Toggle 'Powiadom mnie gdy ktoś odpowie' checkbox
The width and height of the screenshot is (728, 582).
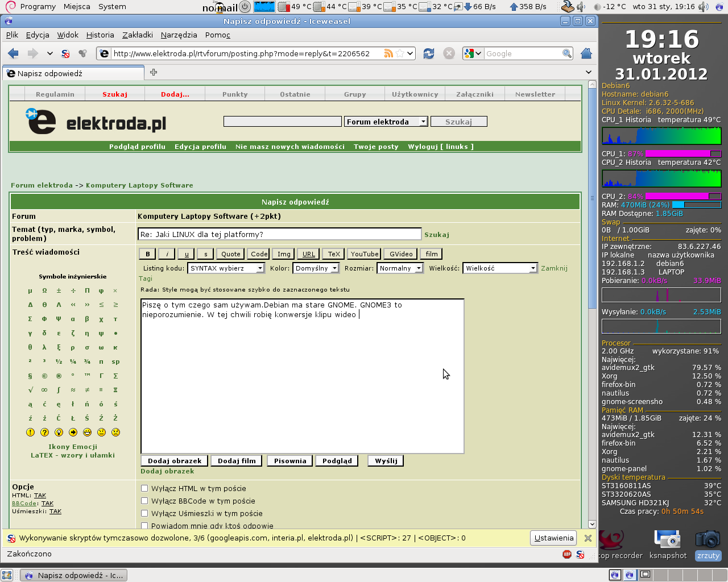click(x=144, y=526)
